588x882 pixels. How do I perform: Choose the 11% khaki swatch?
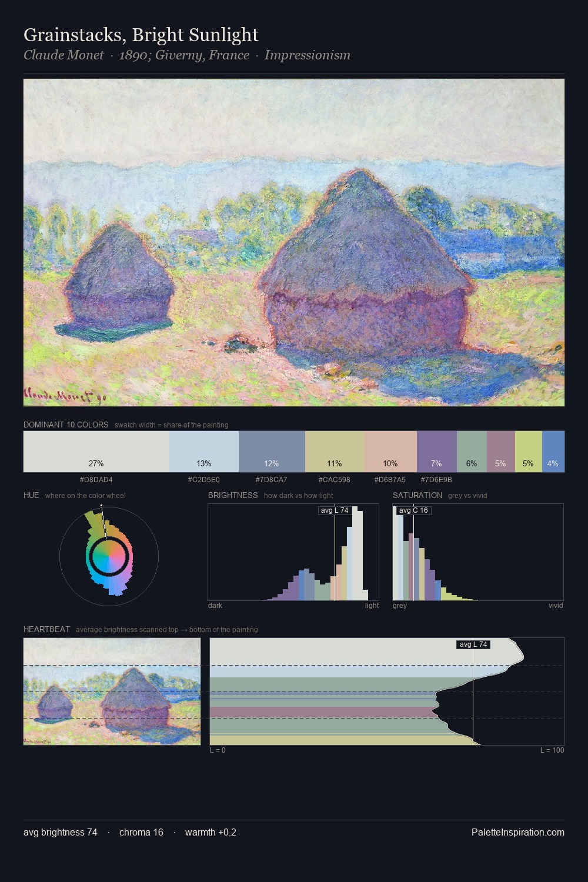point(335,452)
